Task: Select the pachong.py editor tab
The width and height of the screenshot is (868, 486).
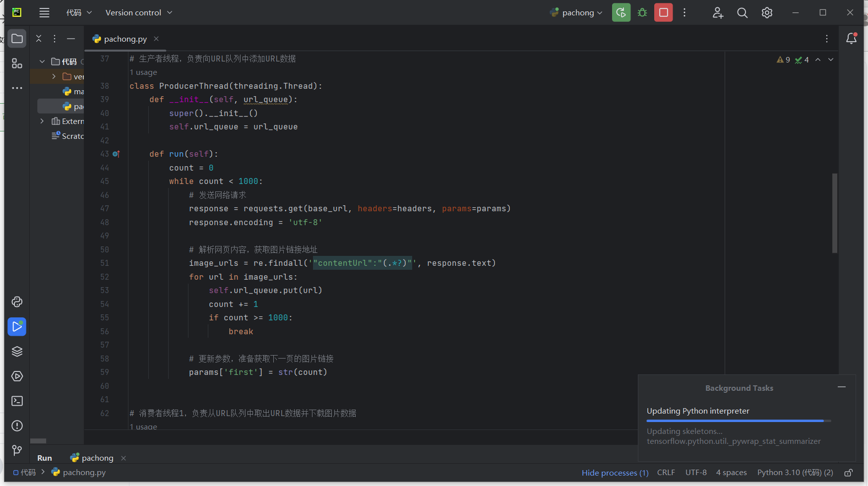Action: tap(125, 39)
